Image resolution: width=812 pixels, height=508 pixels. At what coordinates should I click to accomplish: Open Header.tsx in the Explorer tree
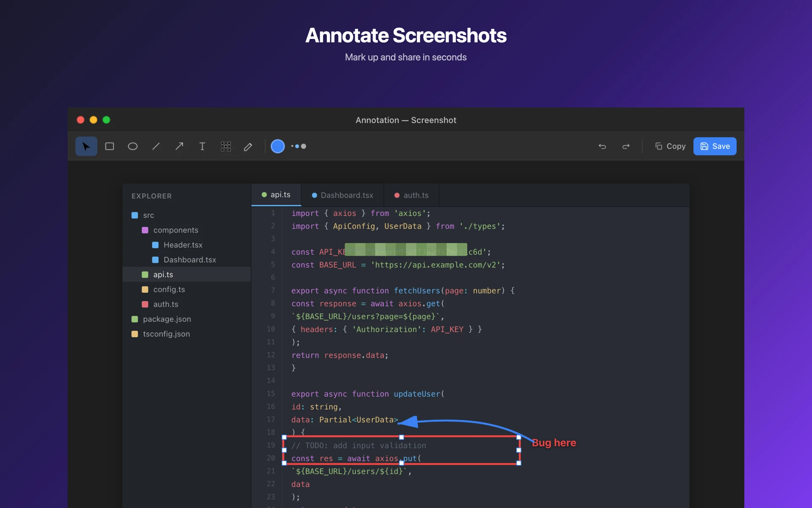tap(187, 245)
